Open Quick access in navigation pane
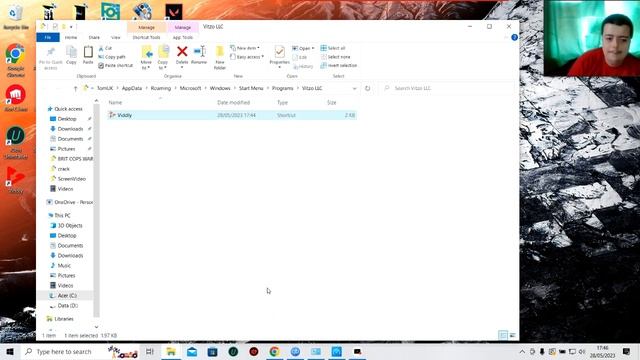Image resolution: width=640 pixels, height=360 pixels. click(x=68, y=109)
